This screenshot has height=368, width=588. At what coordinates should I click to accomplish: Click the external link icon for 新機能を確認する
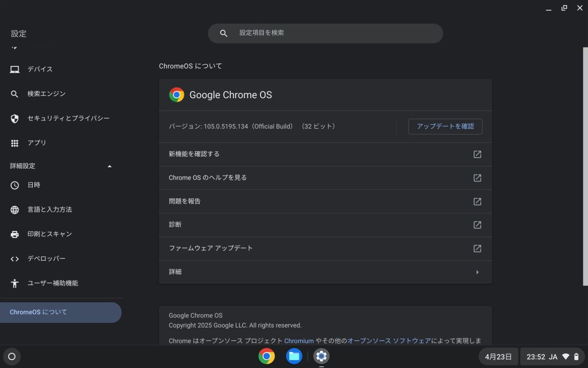pyautogui.click(x=477, y=154)
